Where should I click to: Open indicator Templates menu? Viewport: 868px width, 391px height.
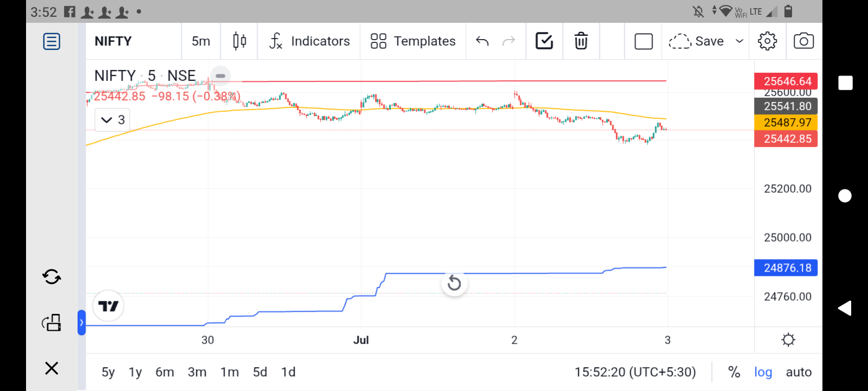413,41
